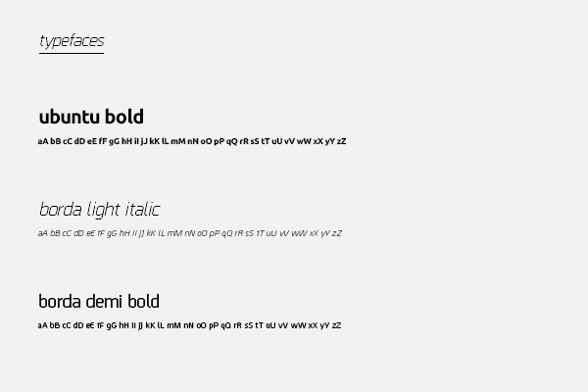Select "kK" in the borda demi bold alphabet
This screenshot has height=392, width=588.
pyautogui.click(x=150, y=325)
